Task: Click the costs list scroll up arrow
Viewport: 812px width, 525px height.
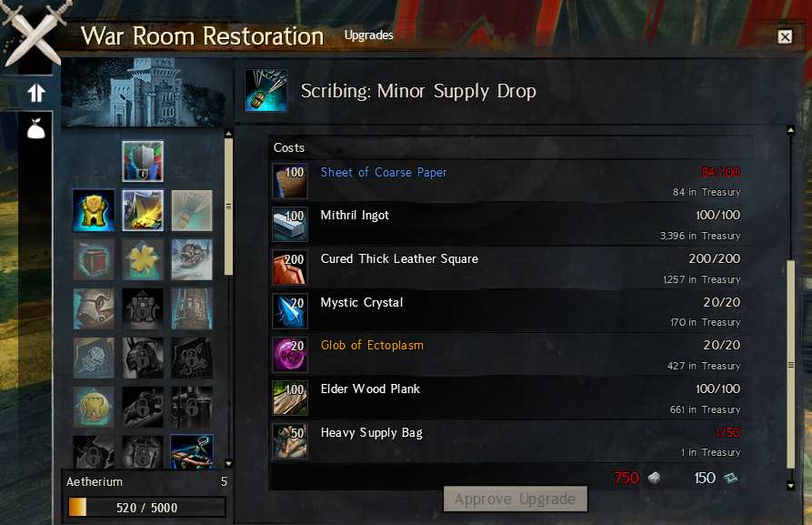Action: point(790,130)
